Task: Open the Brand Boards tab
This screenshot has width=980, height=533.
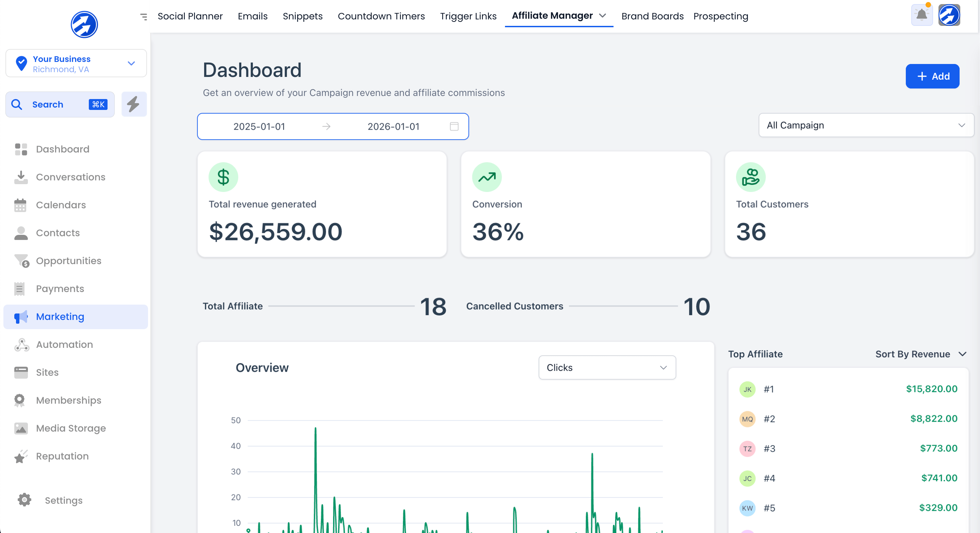Action: click(652, 16)
